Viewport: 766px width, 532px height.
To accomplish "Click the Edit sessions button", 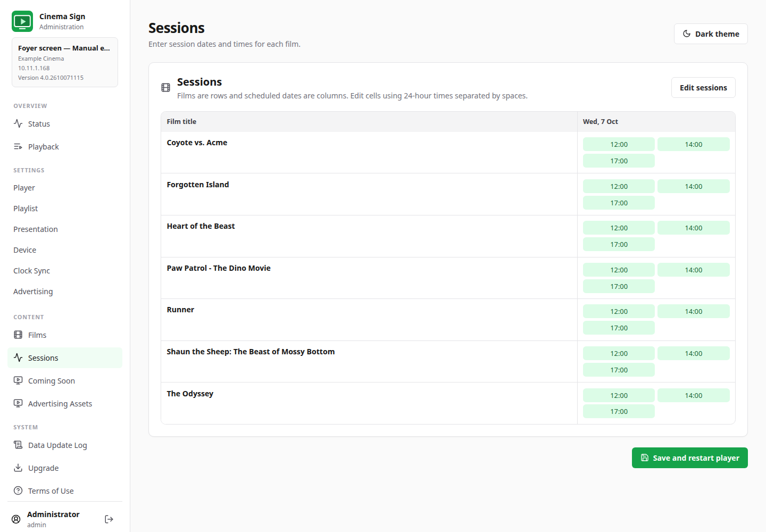I will [x=703, y=88].
